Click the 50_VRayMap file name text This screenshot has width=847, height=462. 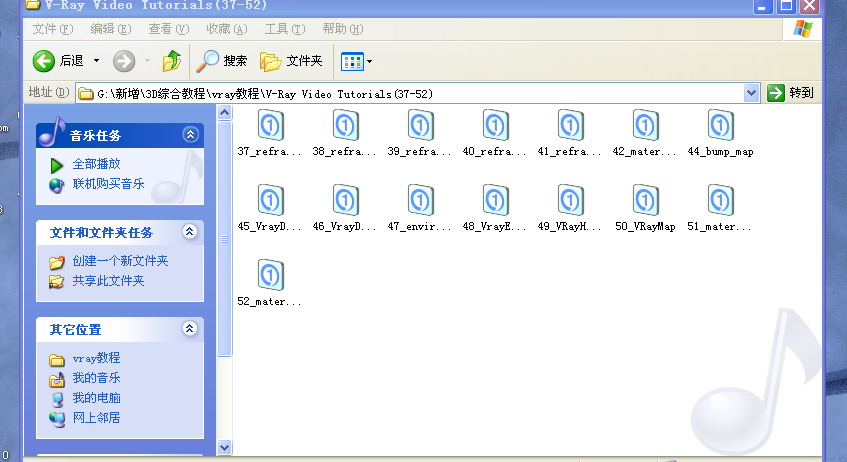click(x=646, y=227)
